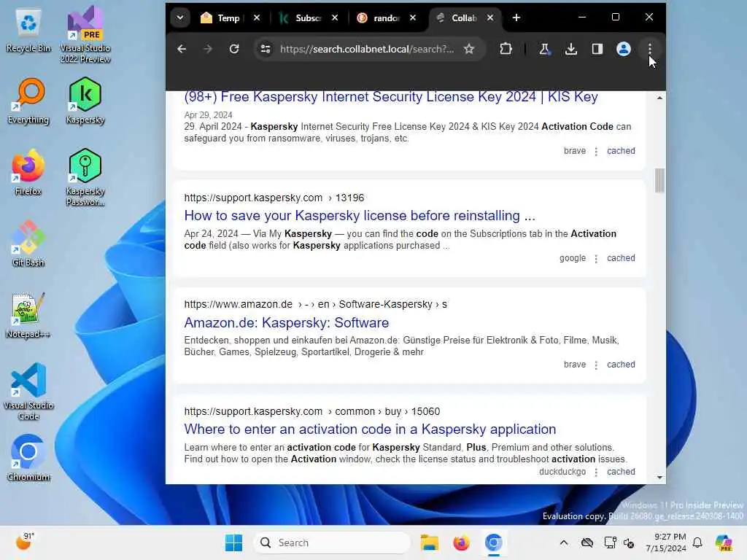Toggle the side panel icon
This screenshot has width=747, height=560.
pos(597,49)
